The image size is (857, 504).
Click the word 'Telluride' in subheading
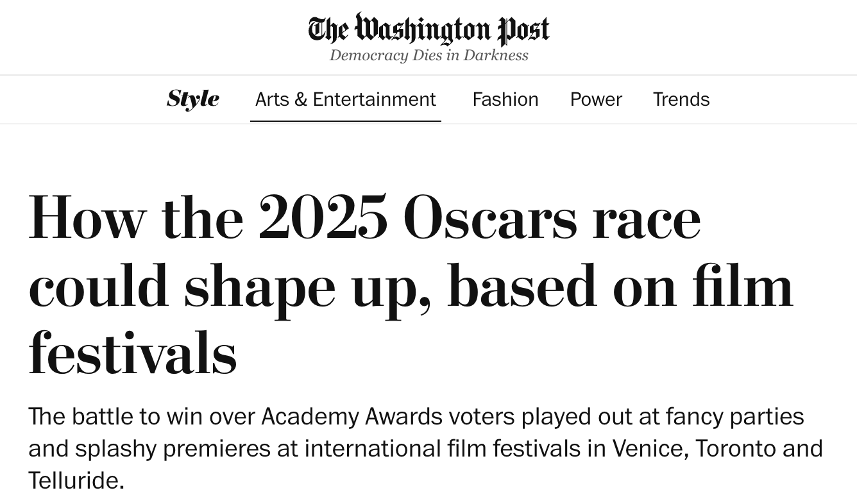pos(76,480)
